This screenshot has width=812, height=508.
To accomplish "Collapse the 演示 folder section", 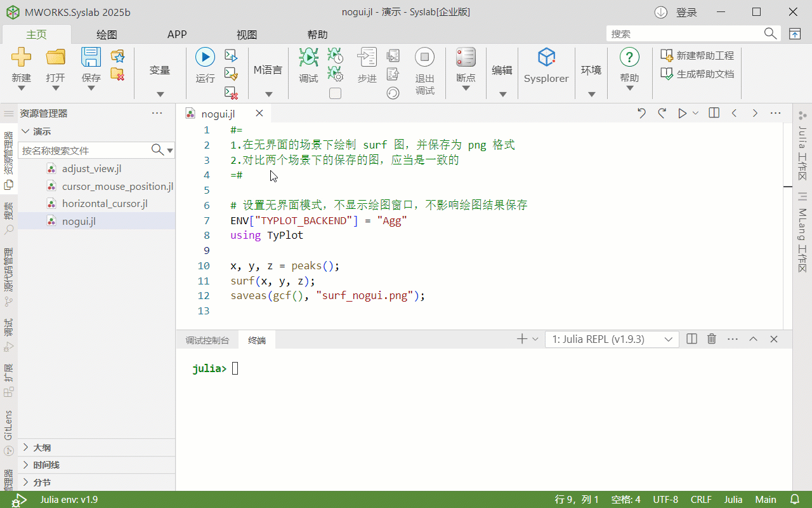I will pos(98,131).
